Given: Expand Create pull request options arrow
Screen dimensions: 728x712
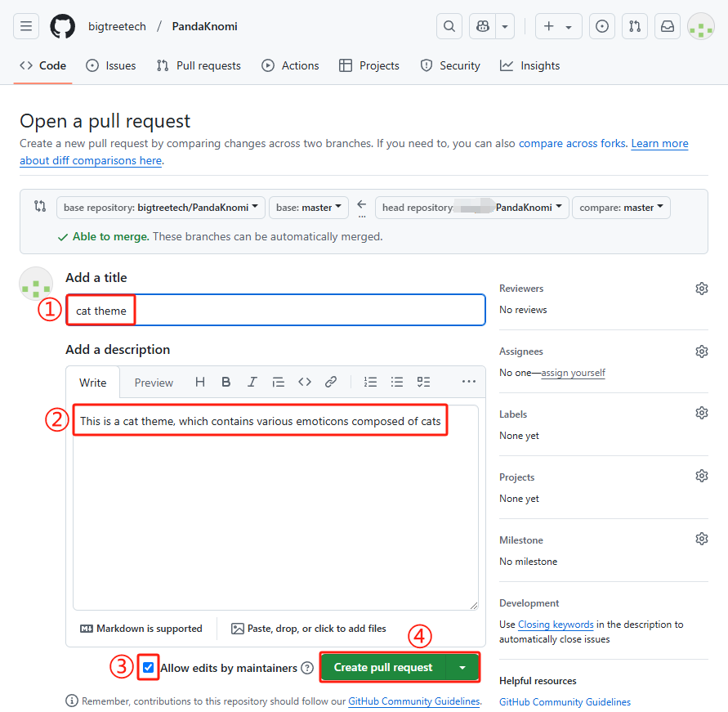Looking at the screenshot, I should point(462,668).
